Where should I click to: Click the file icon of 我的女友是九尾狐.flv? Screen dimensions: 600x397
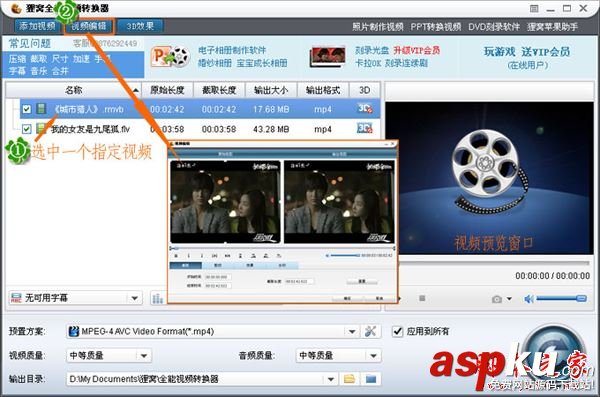click(41, 129)
